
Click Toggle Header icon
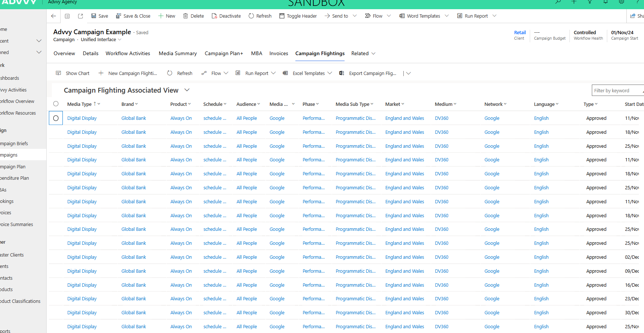282,16
